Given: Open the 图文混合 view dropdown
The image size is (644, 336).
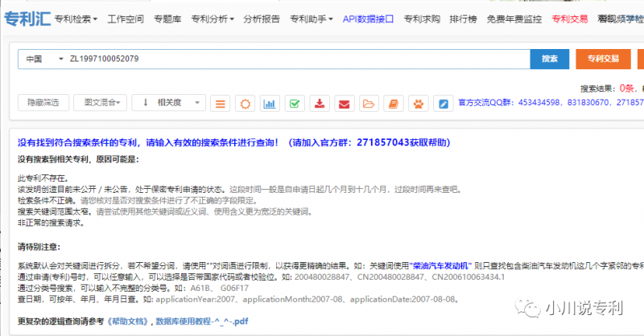Looking at the screenshot, I should coord(100,103).
